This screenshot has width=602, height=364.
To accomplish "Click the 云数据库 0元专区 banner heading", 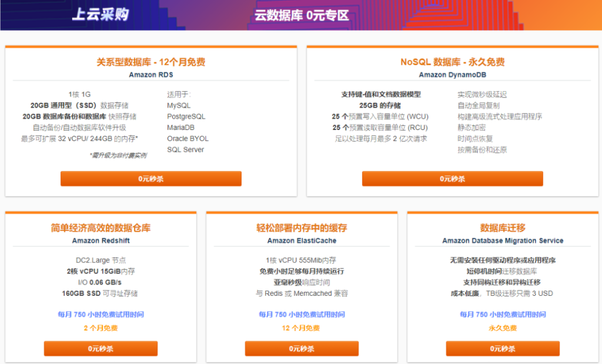I will [x=301, y=16].
